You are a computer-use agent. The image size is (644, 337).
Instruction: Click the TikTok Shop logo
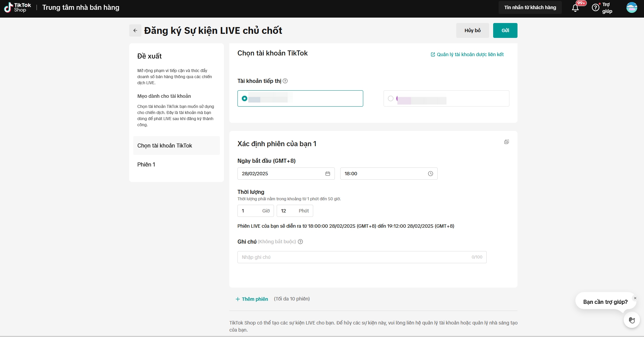[17, 7]
